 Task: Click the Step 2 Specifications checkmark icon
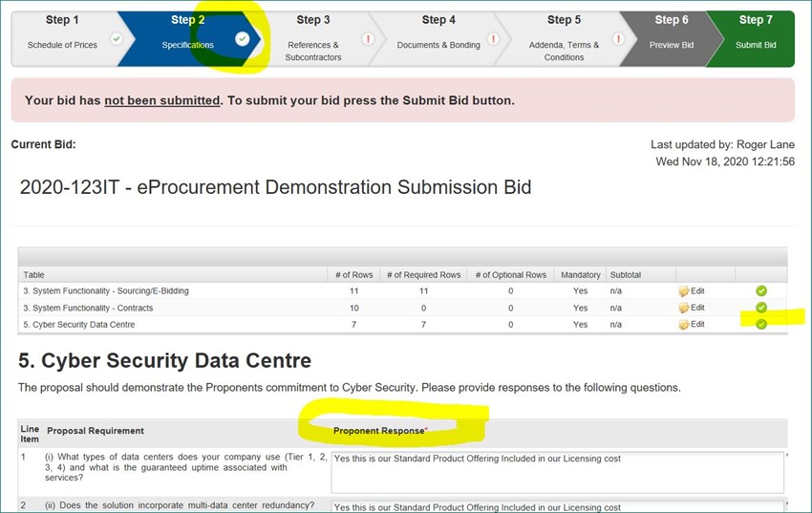pos(242,39)
